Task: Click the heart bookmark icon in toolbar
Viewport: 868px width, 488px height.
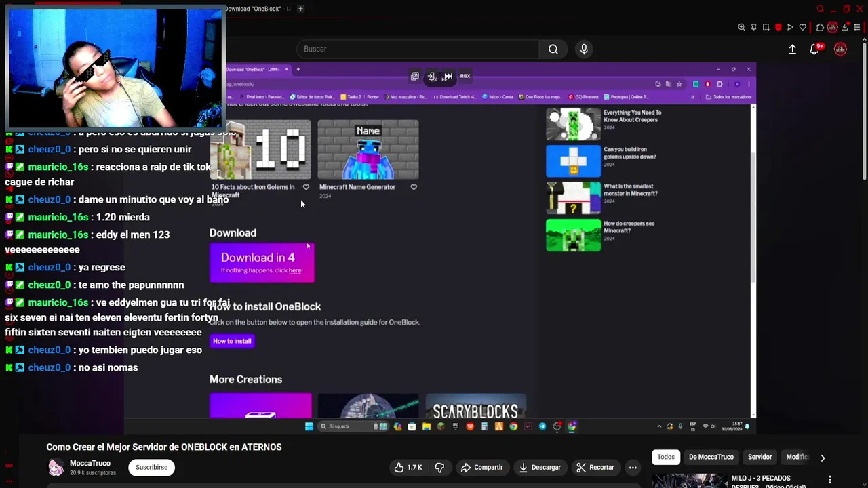Action: [x=803, y=27]
